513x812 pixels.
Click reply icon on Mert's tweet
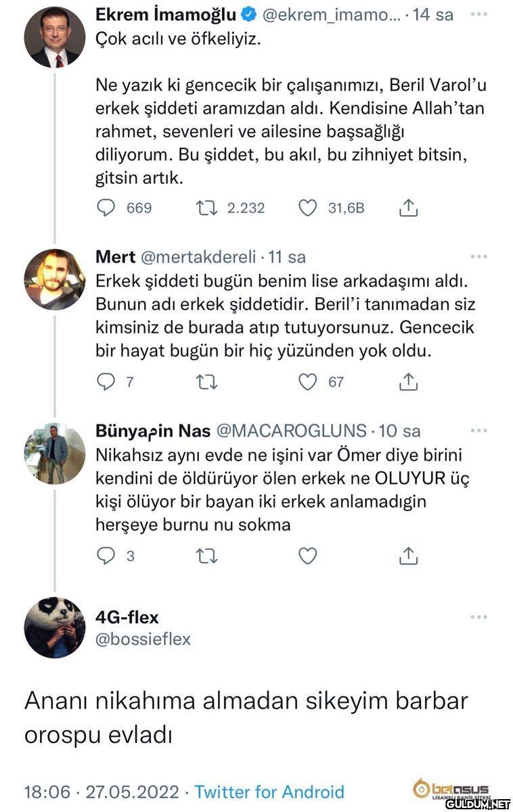[106, 382]
